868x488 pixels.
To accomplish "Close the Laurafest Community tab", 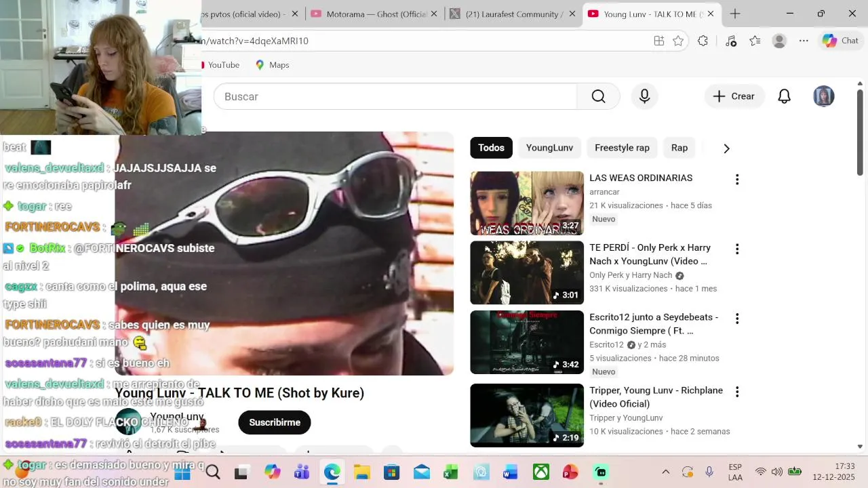I will 572,14.
